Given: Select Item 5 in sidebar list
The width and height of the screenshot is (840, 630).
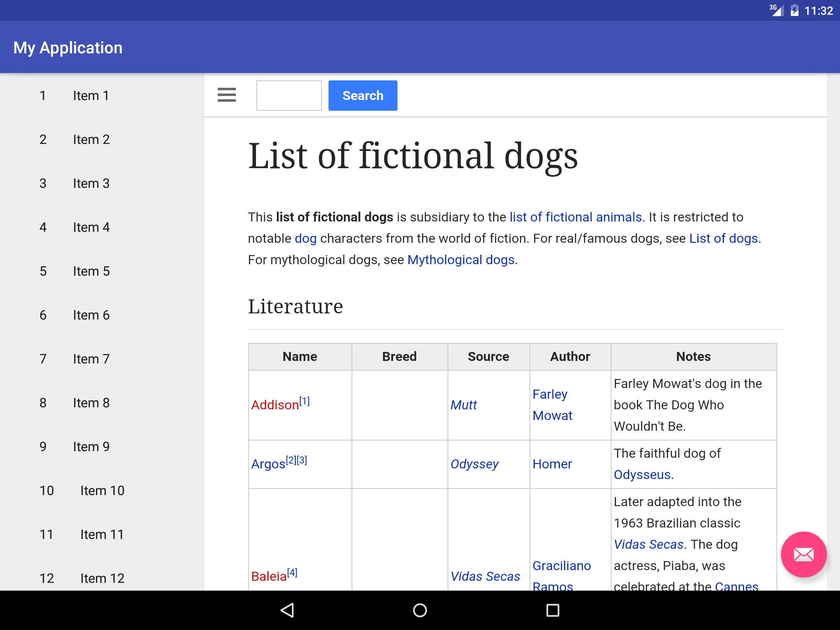Looking at the screenshot, I should coord(91,271).
